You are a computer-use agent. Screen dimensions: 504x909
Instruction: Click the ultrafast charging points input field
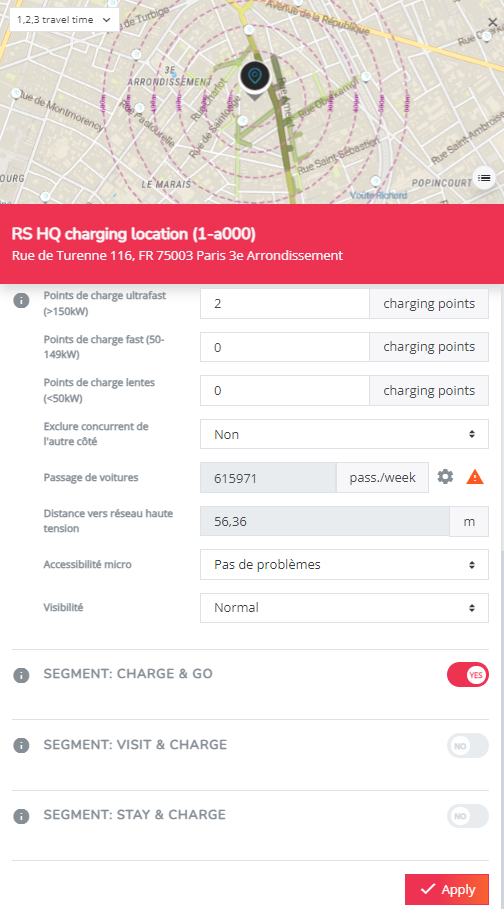coord(285,304)
